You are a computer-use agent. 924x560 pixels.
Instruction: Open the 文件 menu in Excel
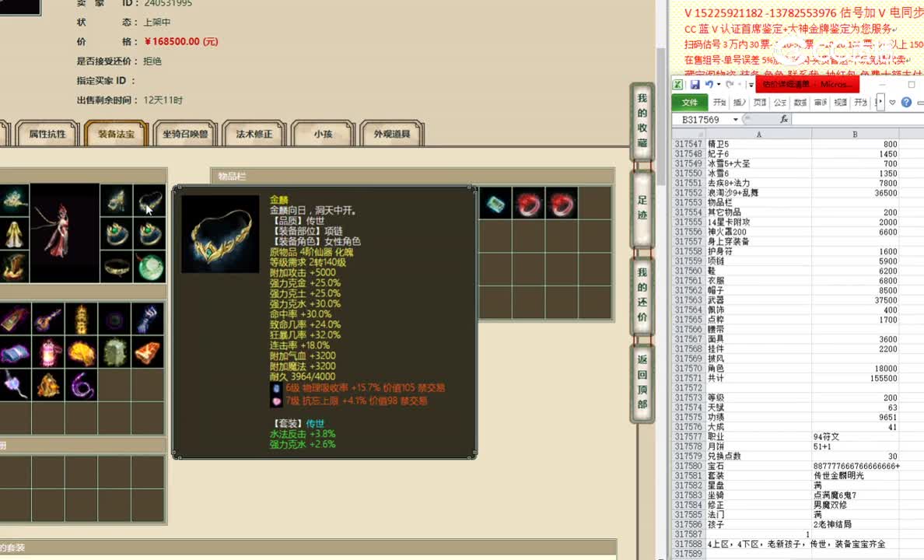pyautogui.click(x=690, y=102)
